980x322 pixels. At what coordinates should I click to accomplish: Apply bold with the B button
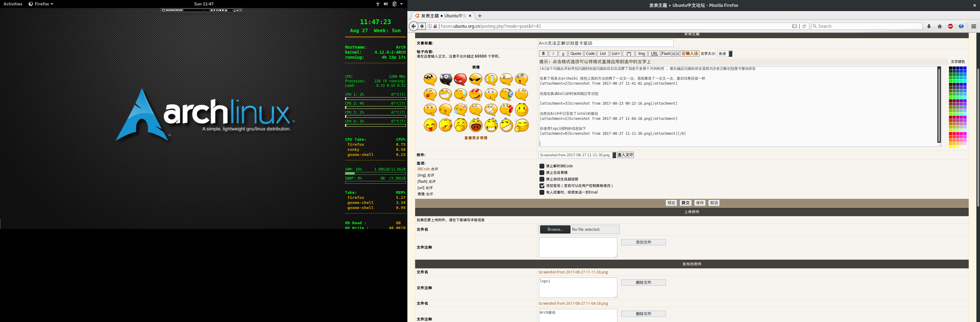point(543,54)
